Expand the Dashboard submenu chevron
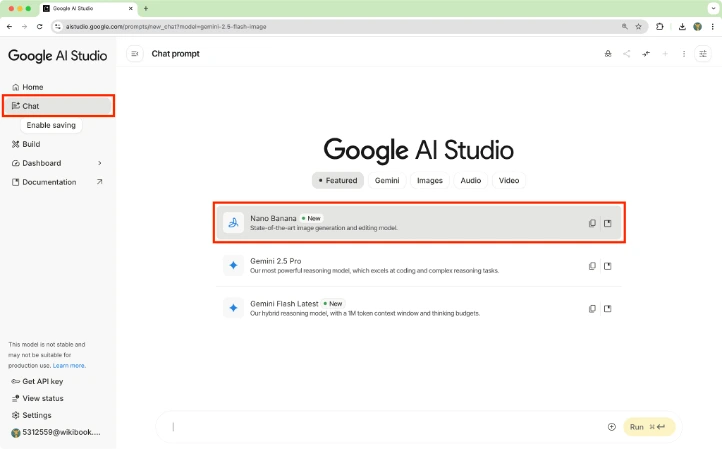 pyautogui.click(x=100, y=163)
